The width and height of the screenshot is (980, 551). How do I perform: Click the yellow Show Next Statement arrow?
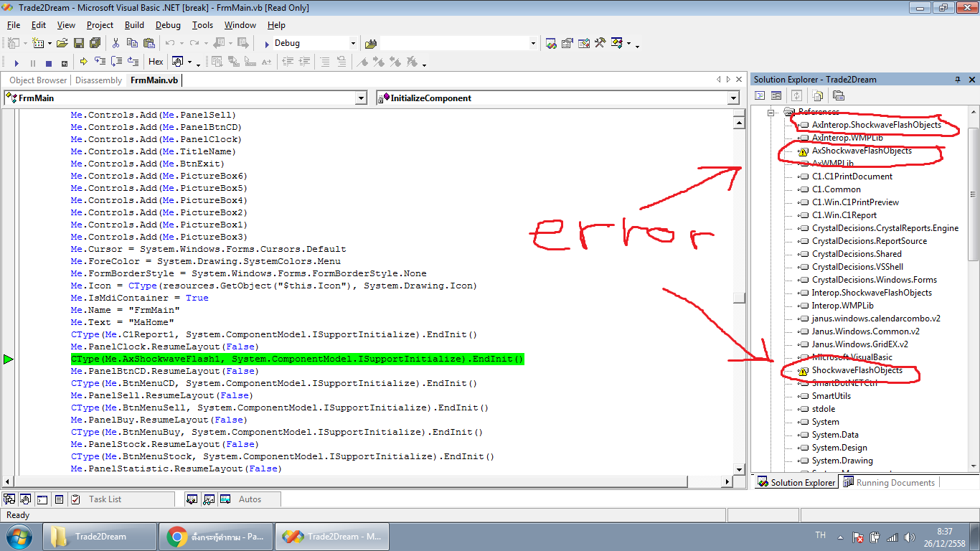coord(84,62)
